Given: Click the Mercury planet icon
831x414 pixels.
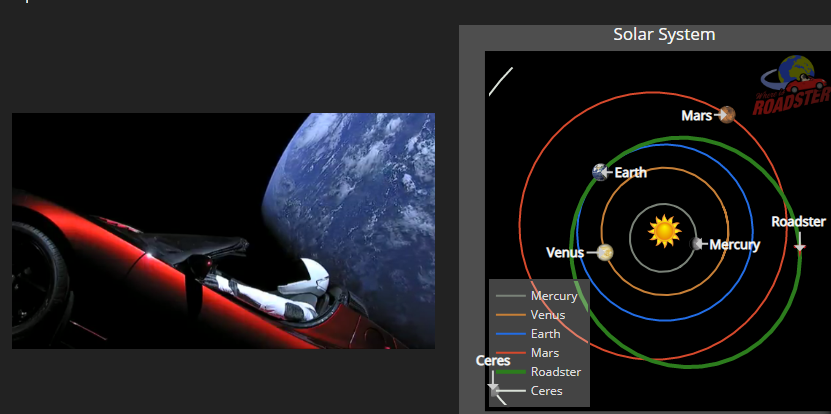Looking at the screenshot, I should click(x=696, y=244).
